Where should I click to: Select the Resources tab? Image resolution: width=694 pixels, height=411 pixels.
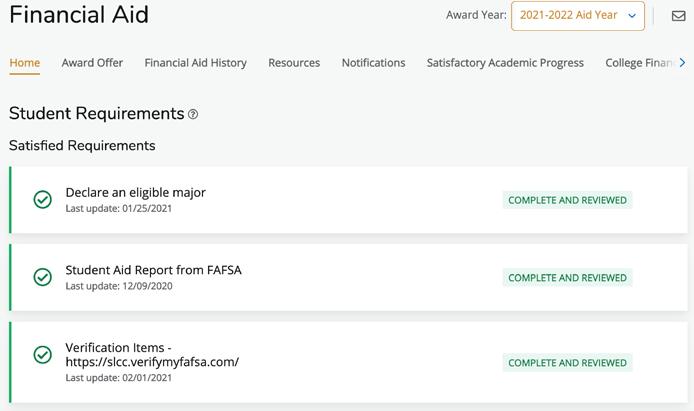pos(294,63)
